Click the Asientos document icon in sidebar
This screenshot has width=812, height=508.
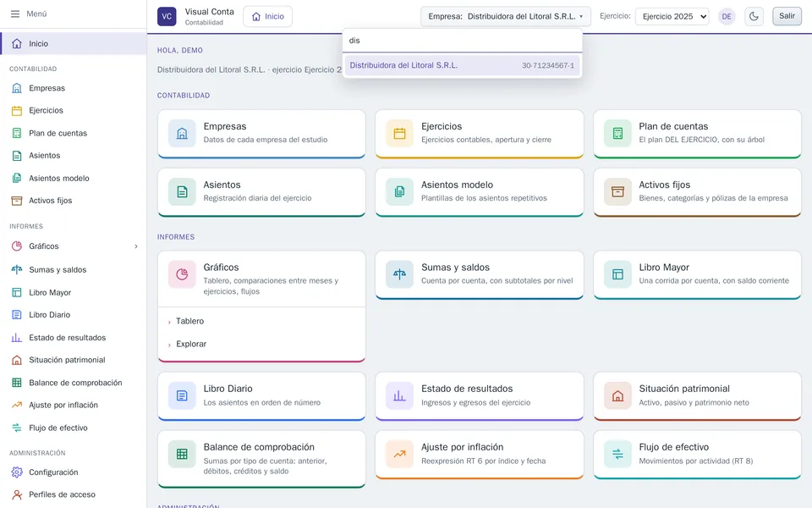[17, 156]
